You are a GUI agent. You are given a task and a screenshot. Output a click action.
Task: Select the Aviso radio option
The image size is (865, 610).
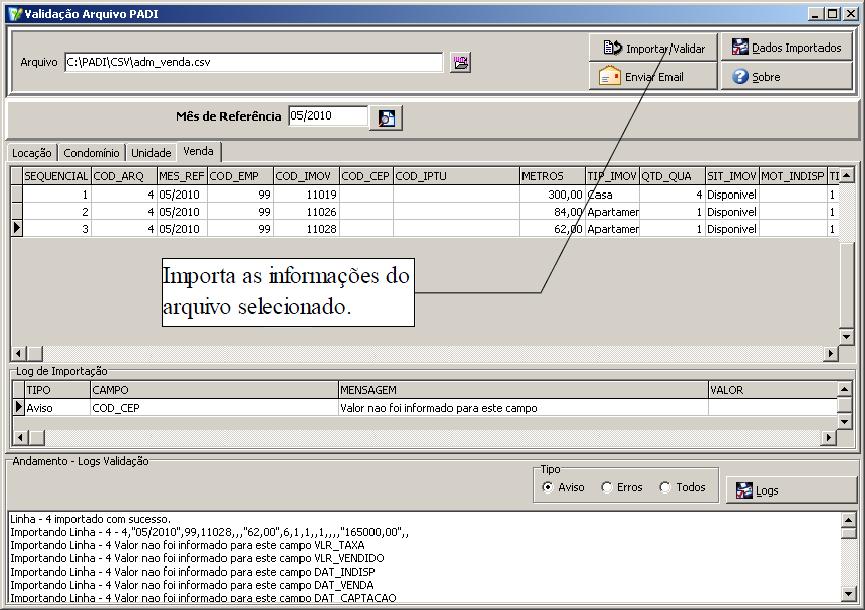tap(547, 487)
